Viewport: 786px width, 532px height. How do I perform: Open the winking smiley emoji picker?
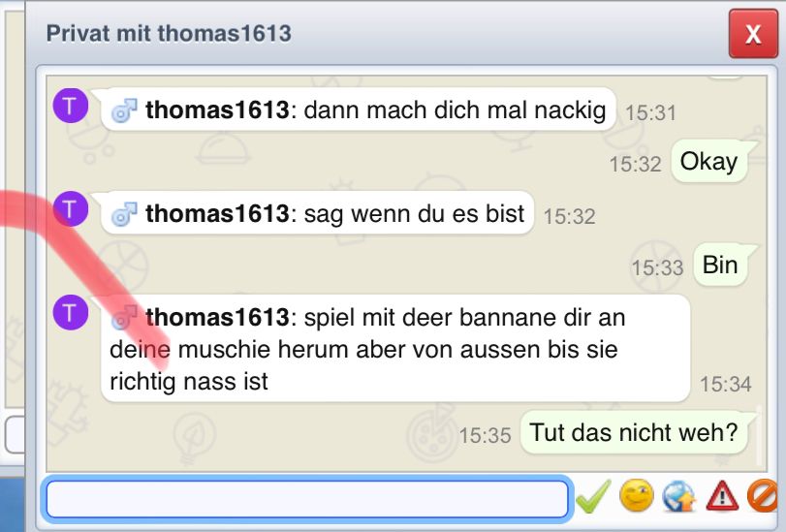[x=637, y=496]
